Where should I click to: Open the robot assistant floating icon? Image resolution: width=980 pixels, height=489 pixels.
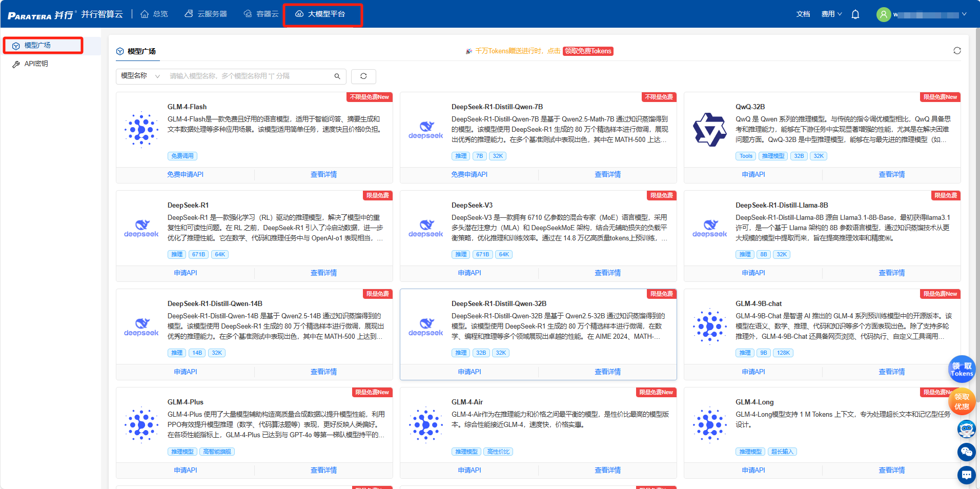click(x=966, y=429)
